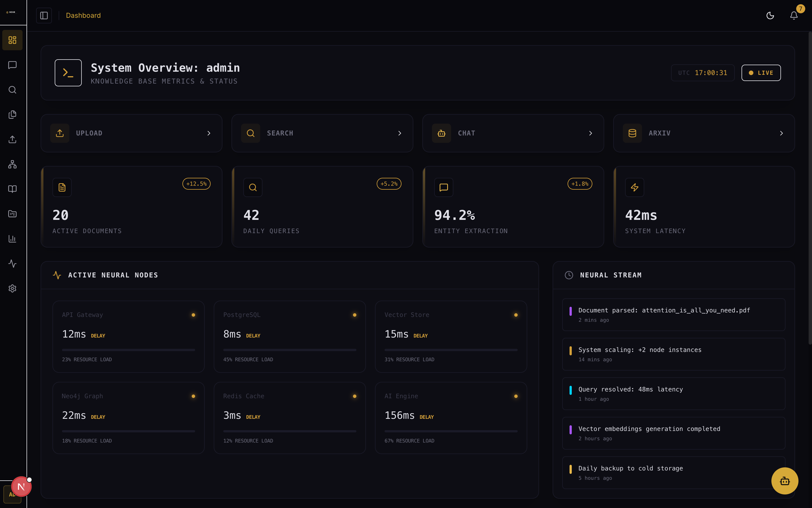Click the database icon on ARXIV card
812x508 pixels.
click(632, 133)
